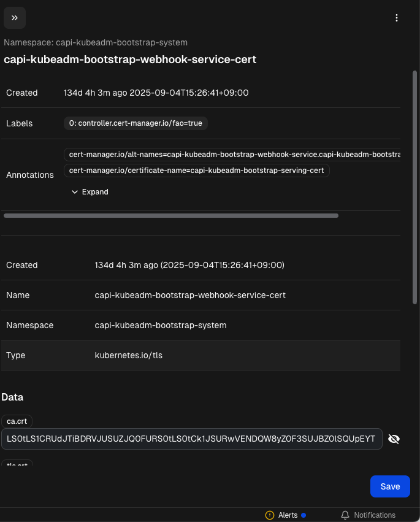Open the three-dot more options menu

pyautogui.click(x=397, y=18)
